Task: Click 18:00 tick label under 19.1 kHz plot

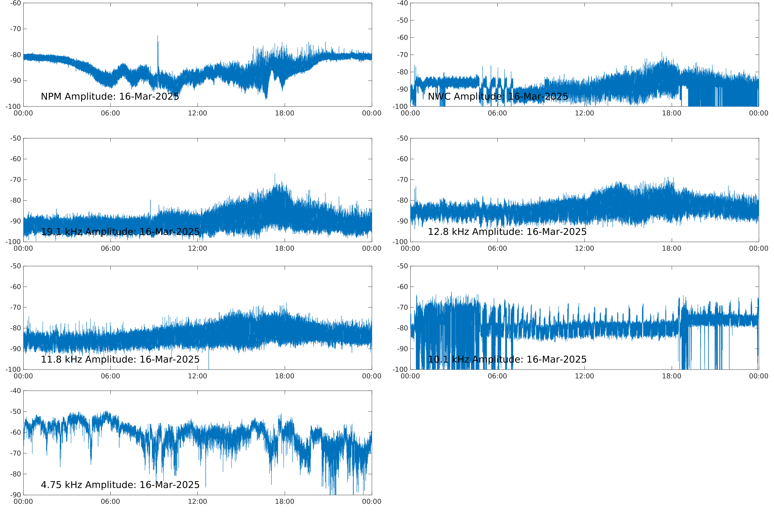Action: [x=285, y=249]
